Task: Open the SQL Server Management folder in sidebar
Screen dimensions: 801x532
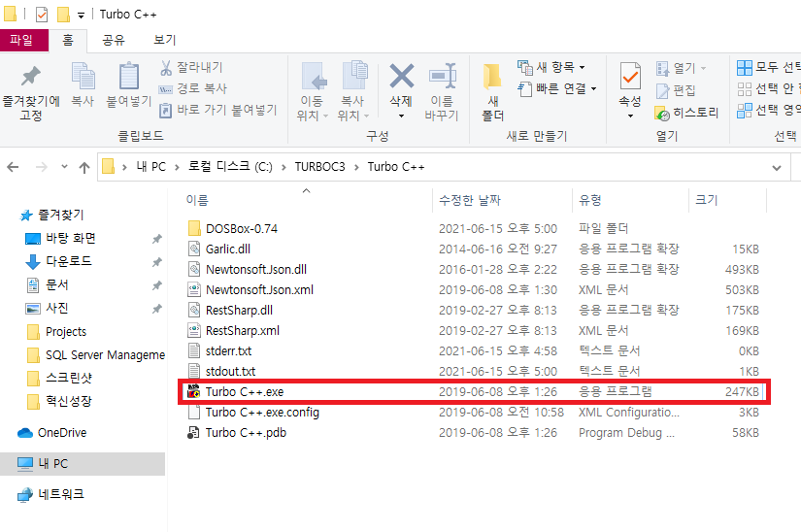Action: pyautogui.click(x=95, y=355)
